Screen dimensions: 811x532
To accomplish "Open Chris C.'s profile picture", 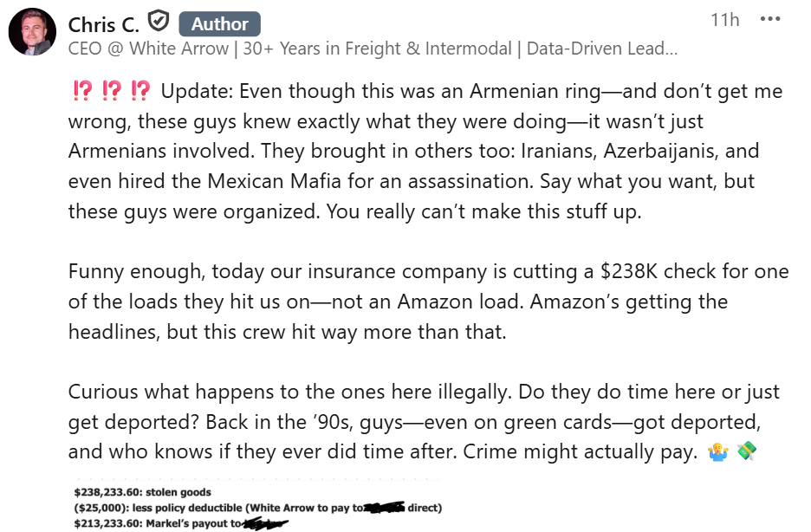I will pyautogui.click(x=33, y=34).
